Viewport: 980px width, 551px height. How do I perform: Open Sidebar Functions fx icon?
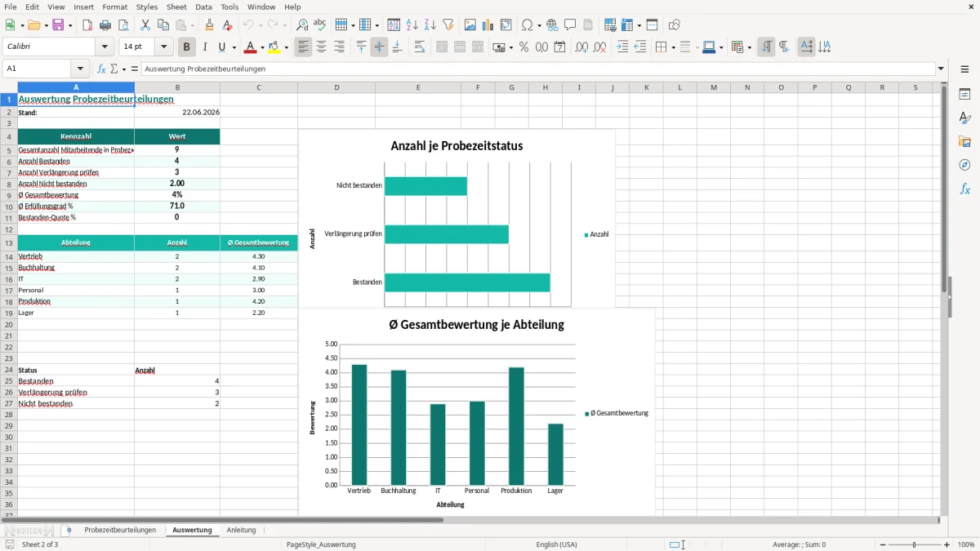click(964, 189)
